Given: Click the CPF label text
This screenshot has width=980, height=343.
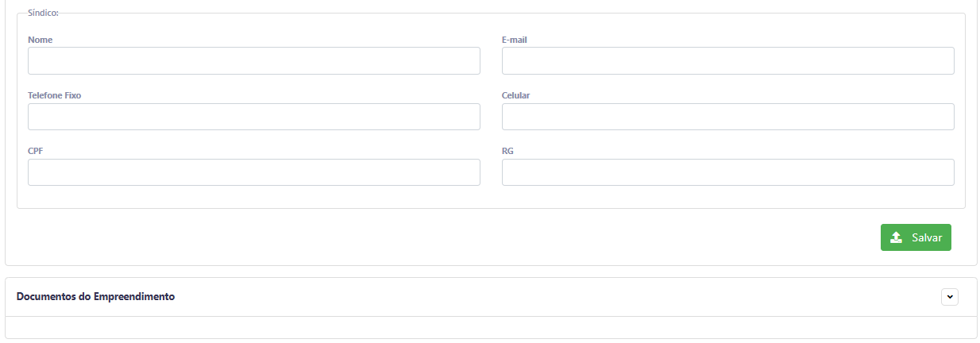Looking at the screenshot, I should pyautogui.click(x=35, y=151).
